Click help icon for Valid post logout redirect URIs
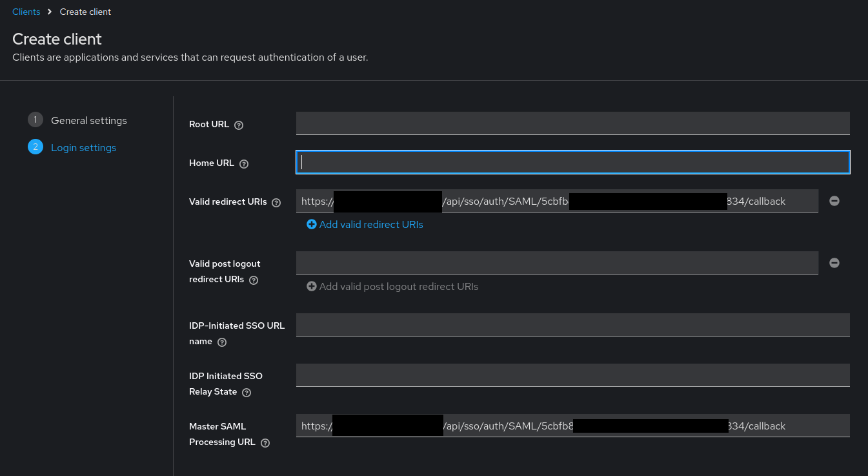This screenshot has width=868, height=476. point(254,280)
